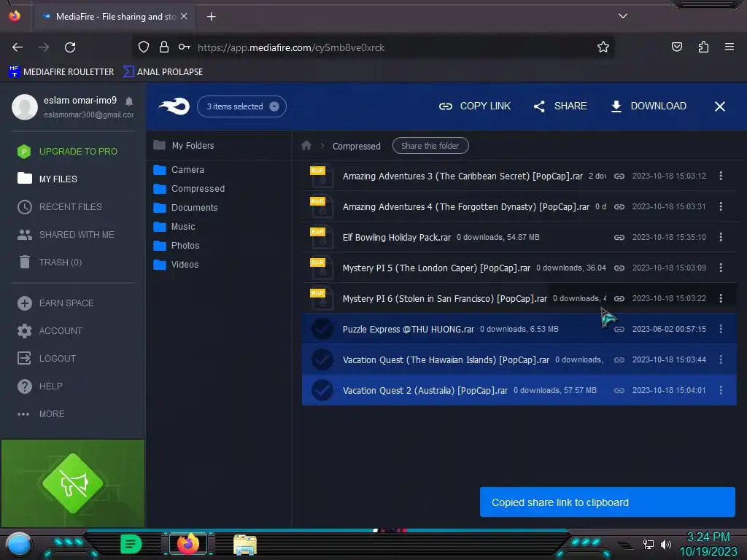Uncheck Puzzle Express @THU HUONG.rar
The height and width of the screenshot is (560, 747).
point(322,329)
